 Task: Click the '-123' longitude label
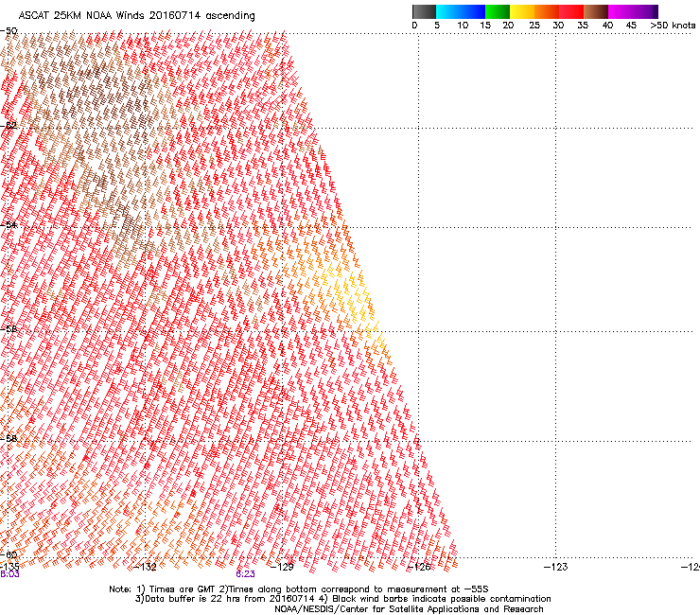click(555, 567)
